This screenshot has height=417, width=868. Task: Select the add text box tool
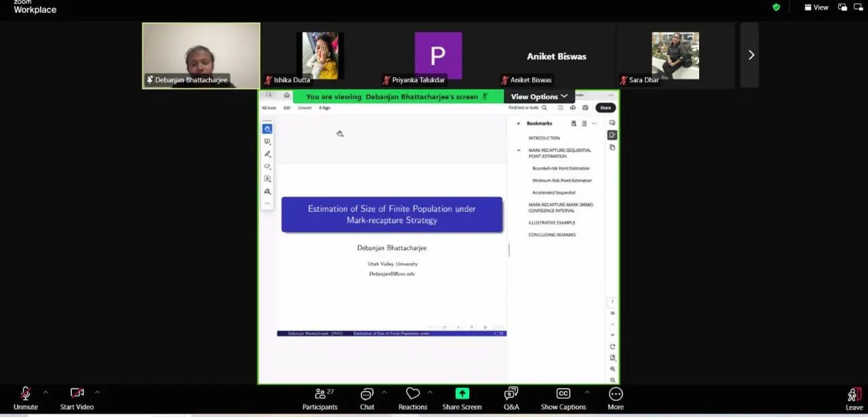(x=267, y=179)
